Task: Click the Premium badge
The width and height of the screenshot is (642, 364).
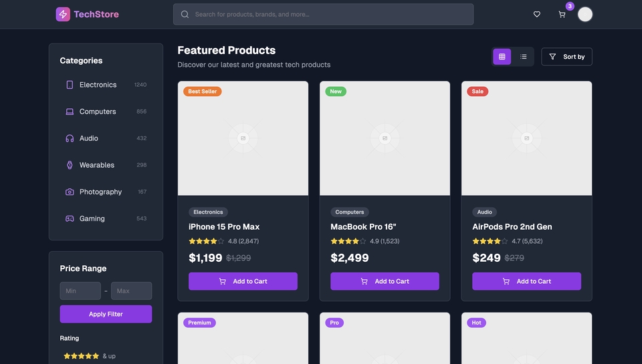Action: point(199,323)
